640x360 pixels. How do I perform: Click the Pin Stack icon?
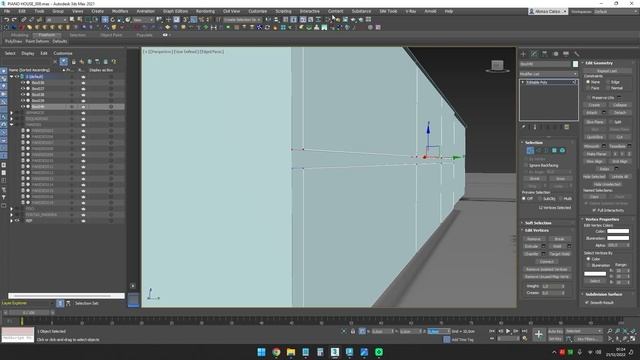tap(524, 127)
